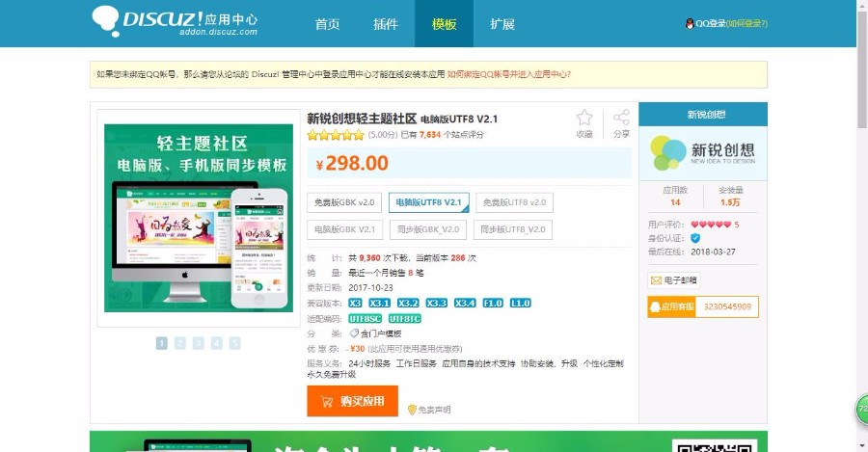This screenshot has width=868, height=452.
Task: Show preview image 2
Action: pyautogui.click(x=180, y=343)
